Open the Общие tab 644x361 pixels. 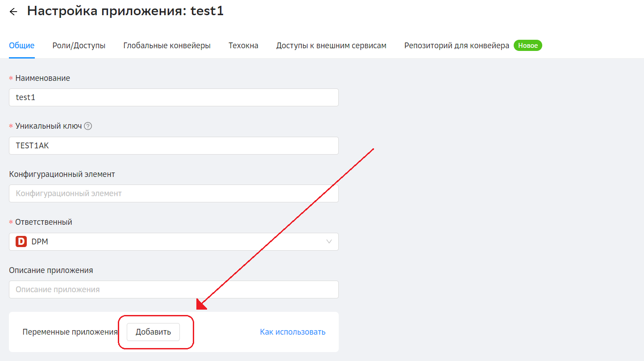[22, 46]
